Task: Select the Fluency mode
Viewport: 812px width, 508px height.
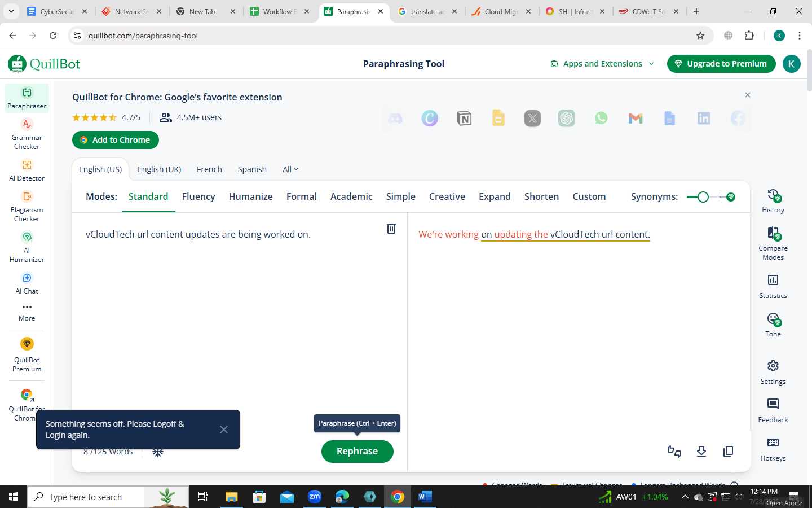Action: pyautogui.click(x=198, y=196)
